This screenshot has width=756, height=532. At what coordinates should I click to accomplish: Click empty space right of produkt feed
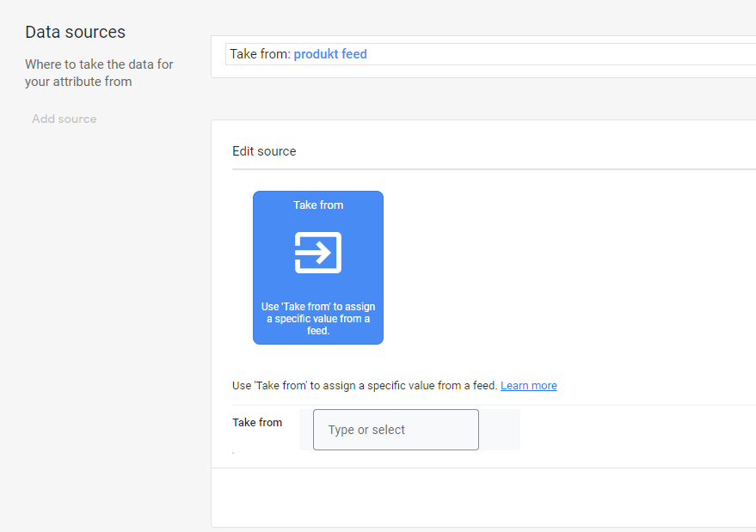click(559, 54)
